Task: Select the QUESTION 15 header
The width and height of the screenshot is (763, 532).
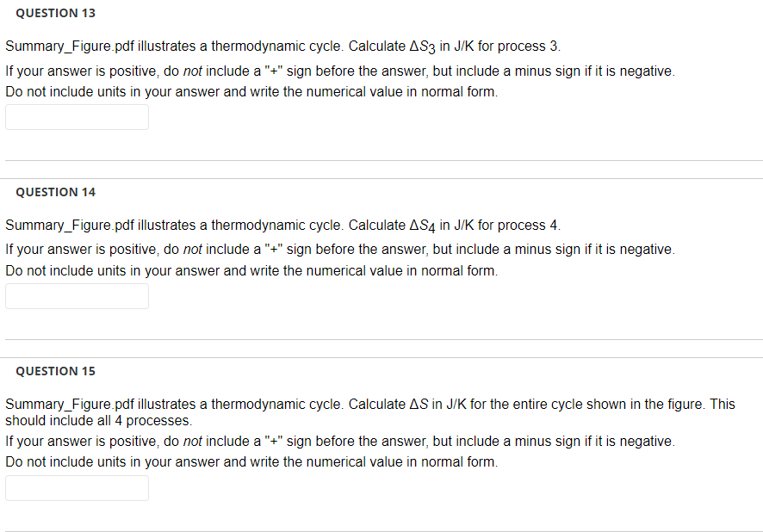Action: 55,371
